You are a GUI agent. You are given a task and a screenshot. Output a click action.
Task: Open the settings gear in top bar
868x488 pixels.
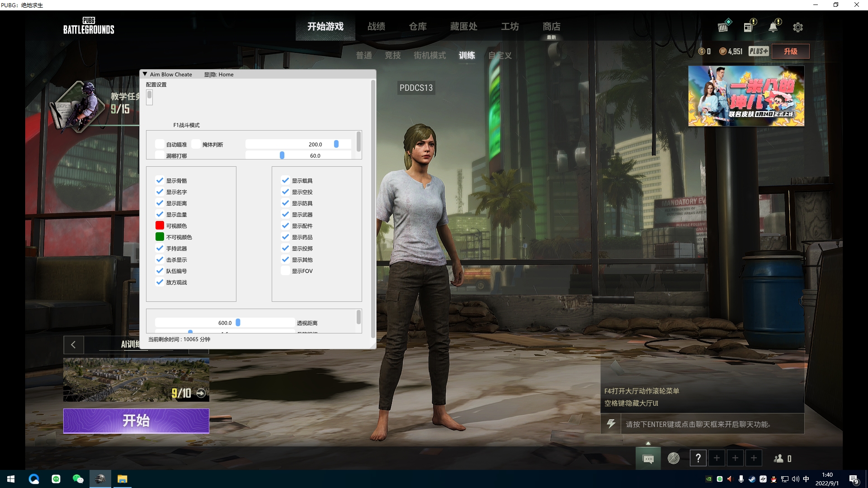[x=798, y=27]
